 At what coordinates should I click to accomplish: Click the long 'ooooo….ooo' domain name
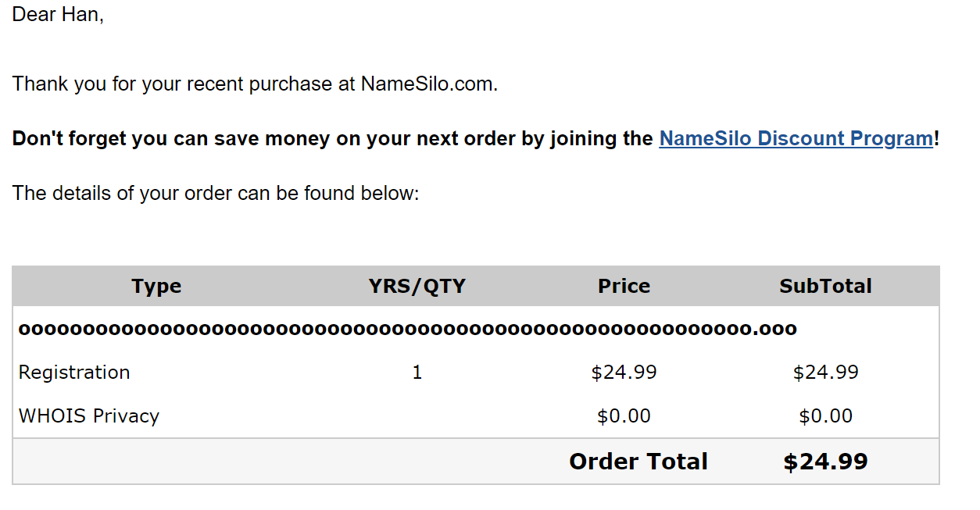coord(407,329)
